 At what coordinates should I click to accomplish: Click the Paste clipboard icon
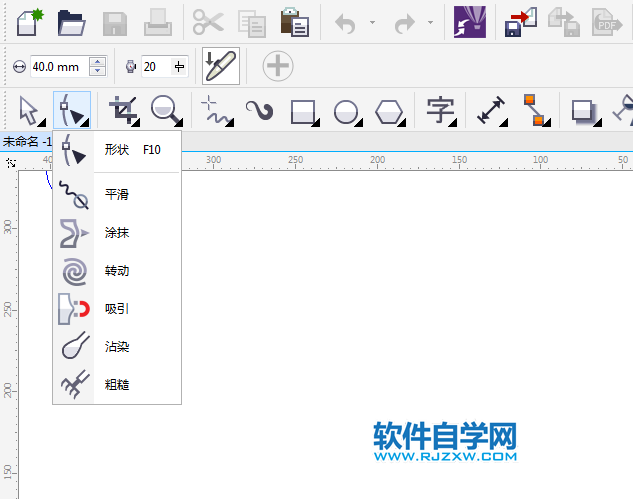pos(294,22)
